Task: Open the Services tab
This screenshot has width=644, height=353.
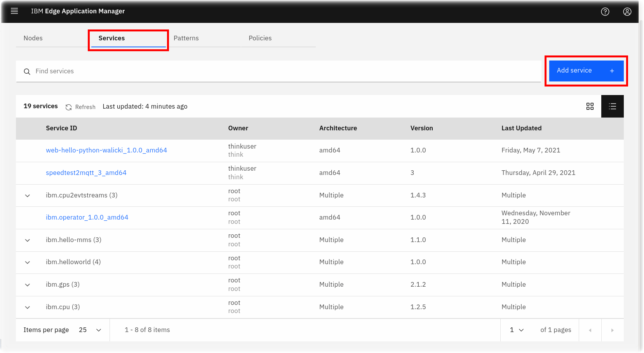Action: pyautogui.click(x=128, y=38)
